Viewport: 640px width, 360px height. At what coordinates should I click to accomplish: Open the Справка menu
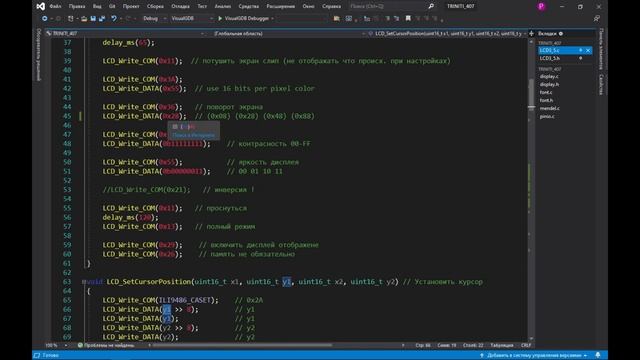coord(331,7)
